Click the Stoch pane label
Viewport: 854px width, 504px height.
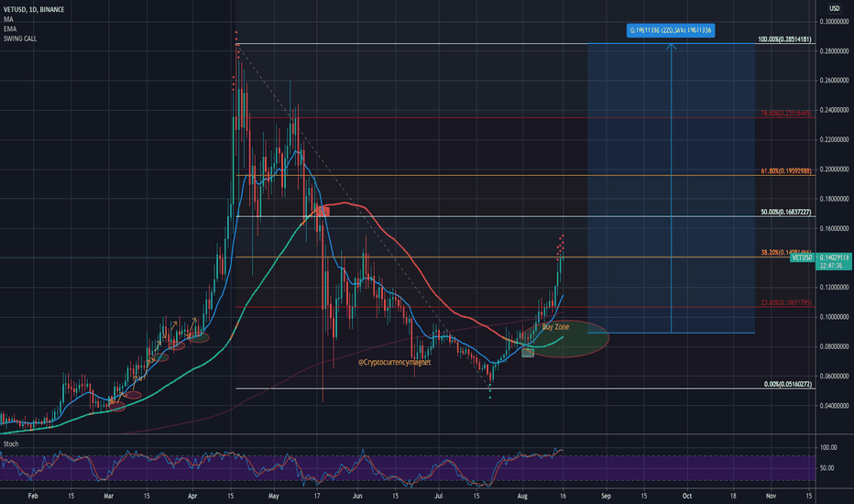[x=11, y=444]
